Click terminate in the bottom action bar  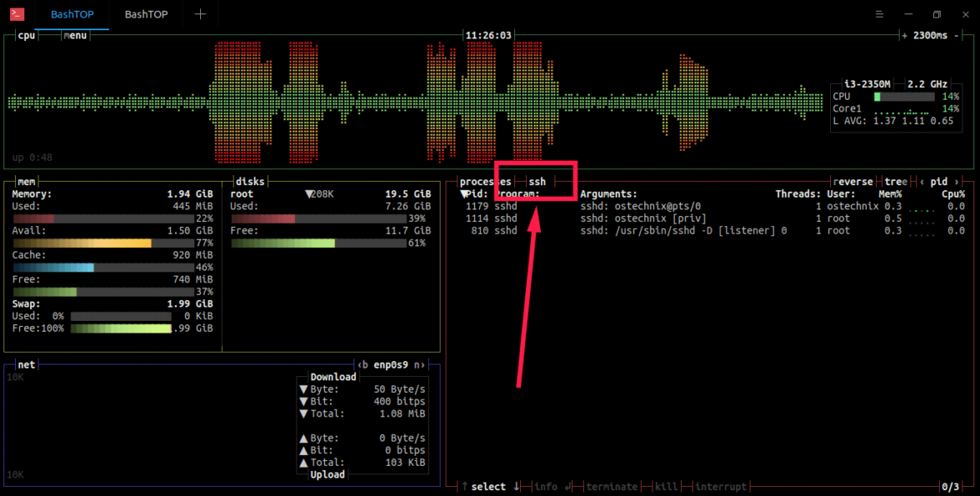coord(611,486)
